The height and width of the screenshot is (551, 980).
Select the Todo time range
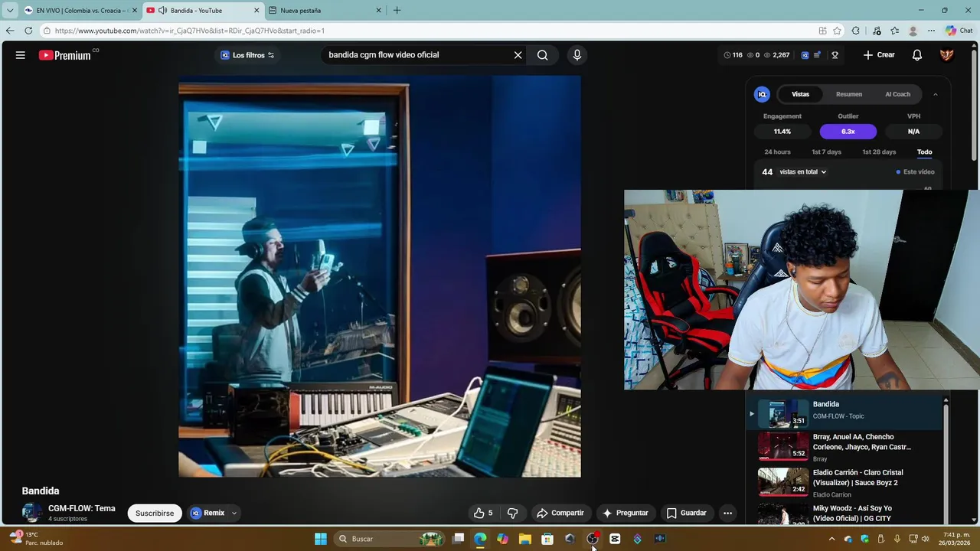pyautogui.click(x=924, y=152)
